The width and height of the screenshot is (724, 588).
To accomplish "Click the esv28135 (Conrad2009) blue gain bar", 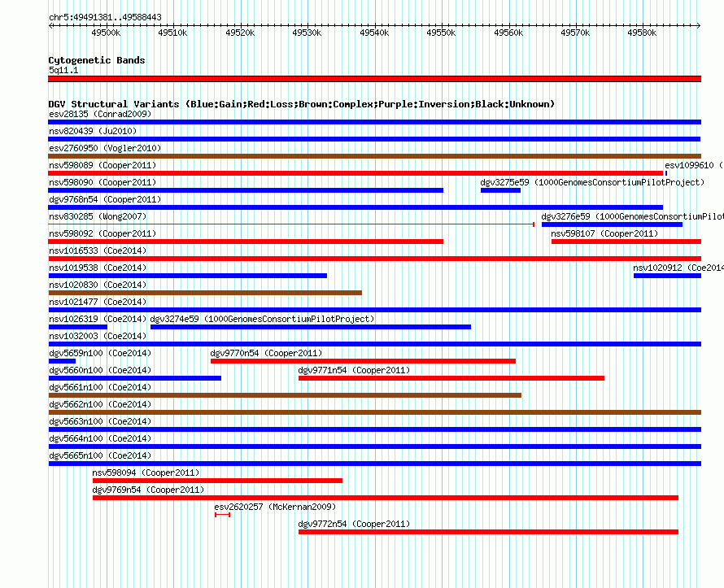I will pyautogui.click(x=374, y=122).
